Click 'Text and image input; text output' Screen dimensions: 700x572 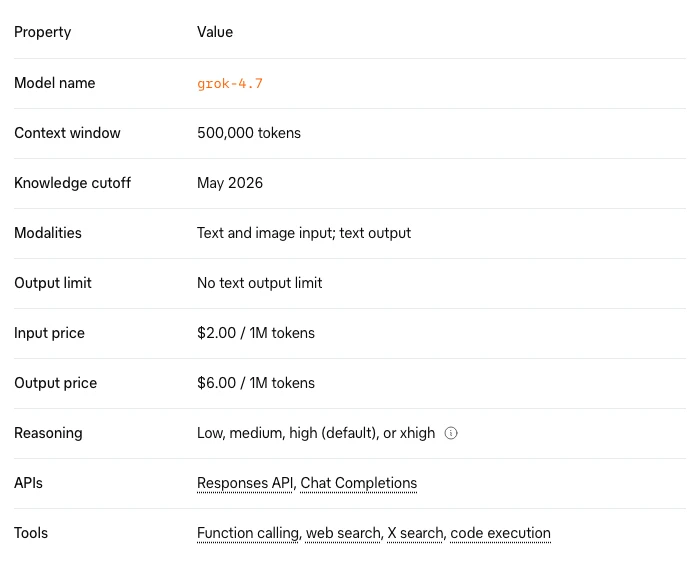304,233
